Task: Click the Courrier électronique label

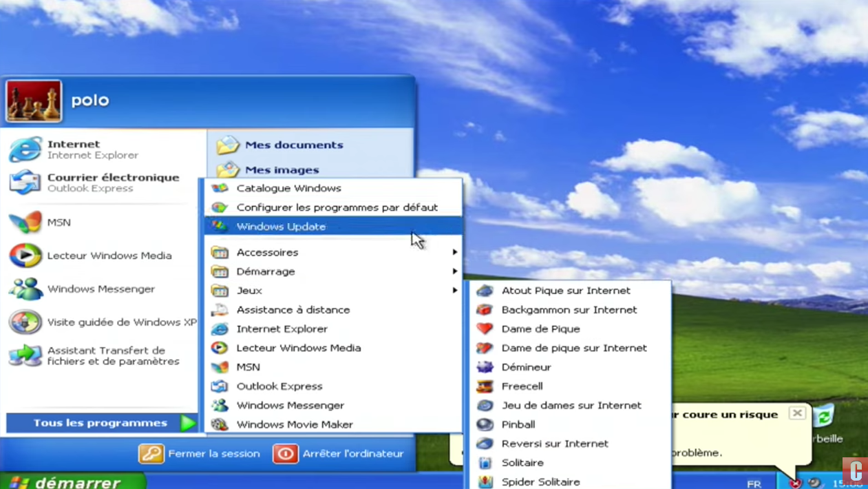Action: [113, 177]
